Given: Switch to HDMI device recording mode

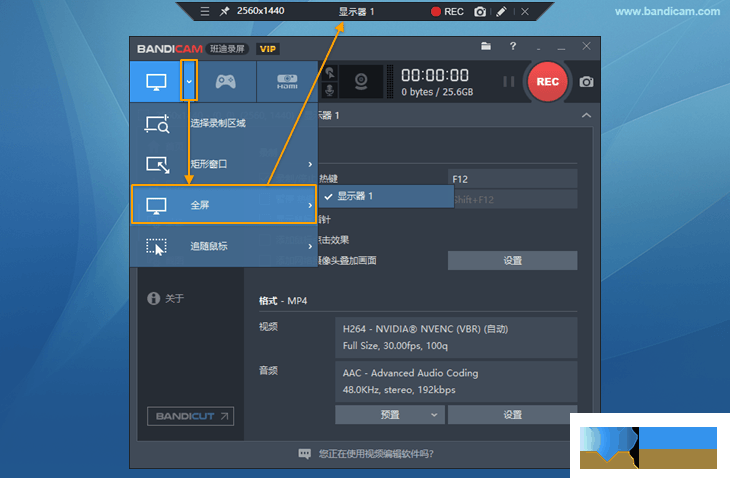Looking at the screenshot, I should (287, 81).
